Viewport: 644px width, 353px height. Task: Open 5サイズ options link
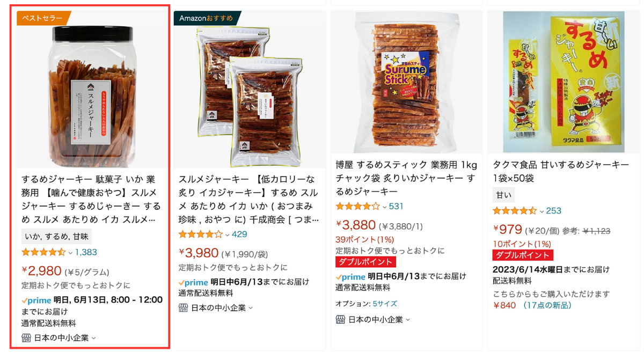[385, 304]
